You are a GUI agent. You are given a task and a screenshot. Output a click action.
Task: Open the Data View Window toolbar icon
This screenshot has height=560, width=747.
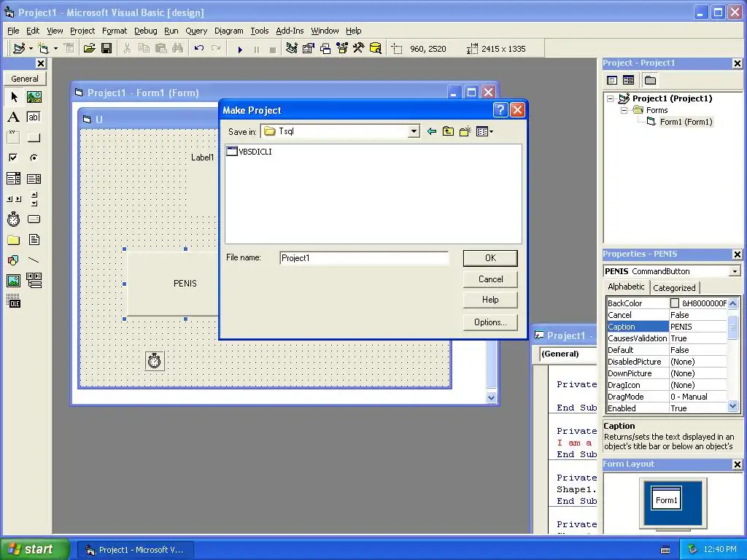pyautogui.click(x=376, y=49)
